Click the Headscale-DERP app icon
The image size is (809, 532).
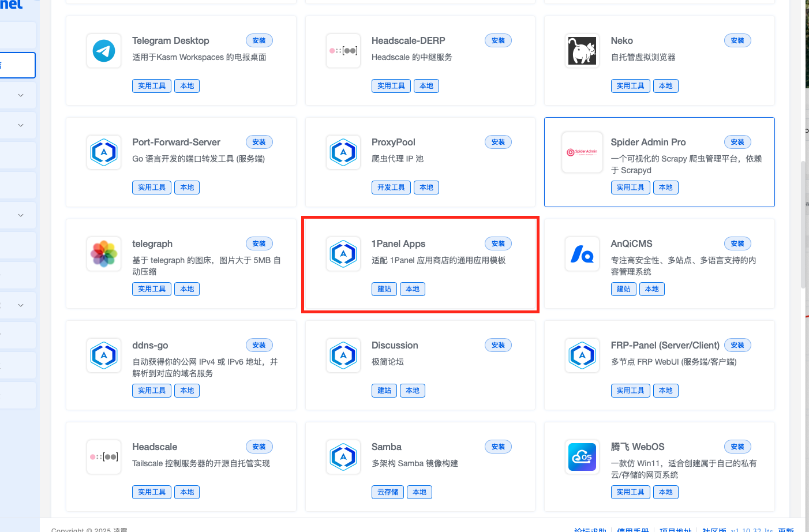click(x=343, y=51)
